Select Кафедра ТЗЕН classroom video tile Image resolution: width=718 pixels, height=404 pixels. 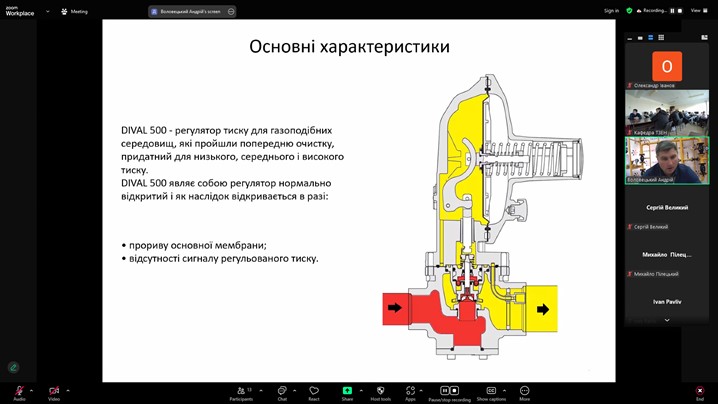(x=667, y=113)
